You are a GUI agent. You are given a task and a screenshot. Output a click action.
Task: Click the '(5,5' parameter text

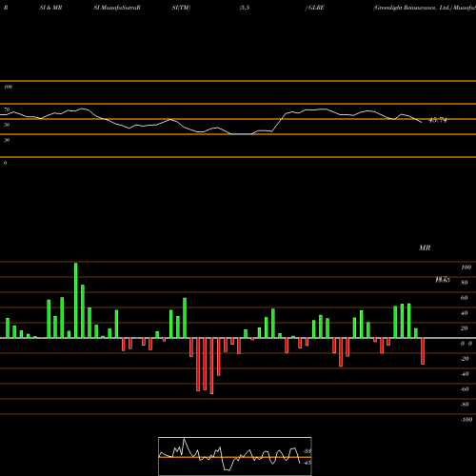[x=245, y=8]
